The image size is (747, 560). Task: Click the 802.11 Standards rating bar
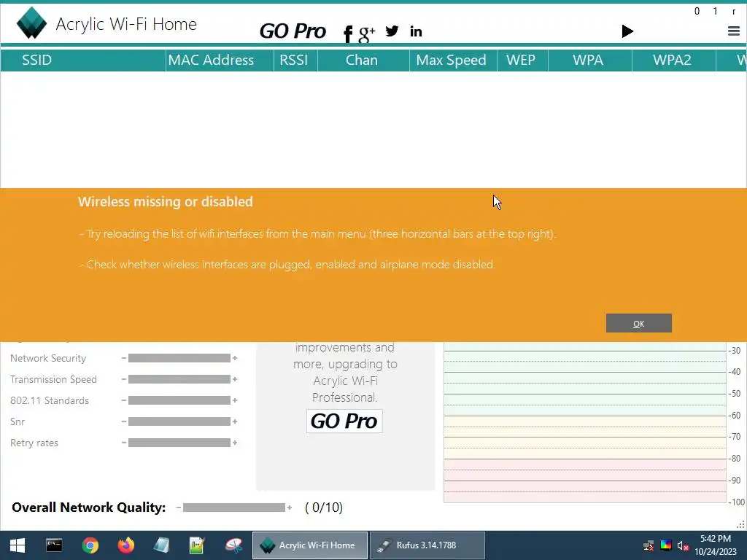tap(179, 400)
